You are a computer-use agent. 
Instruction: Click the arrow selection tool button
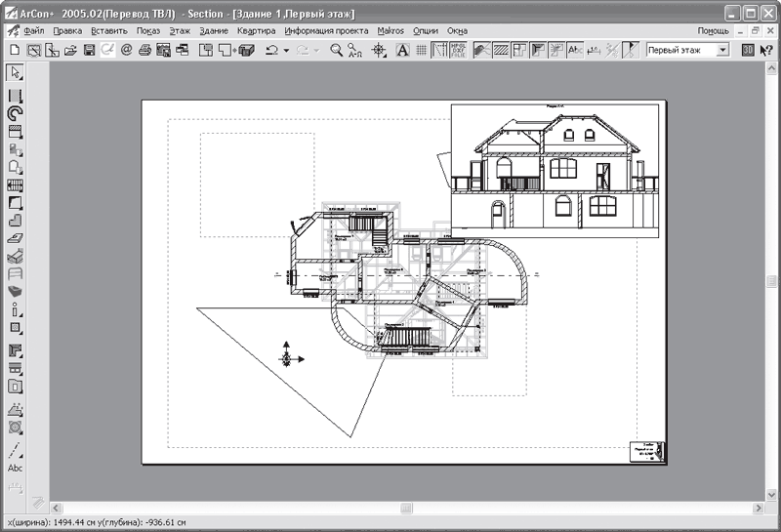(x=15, y=73)
